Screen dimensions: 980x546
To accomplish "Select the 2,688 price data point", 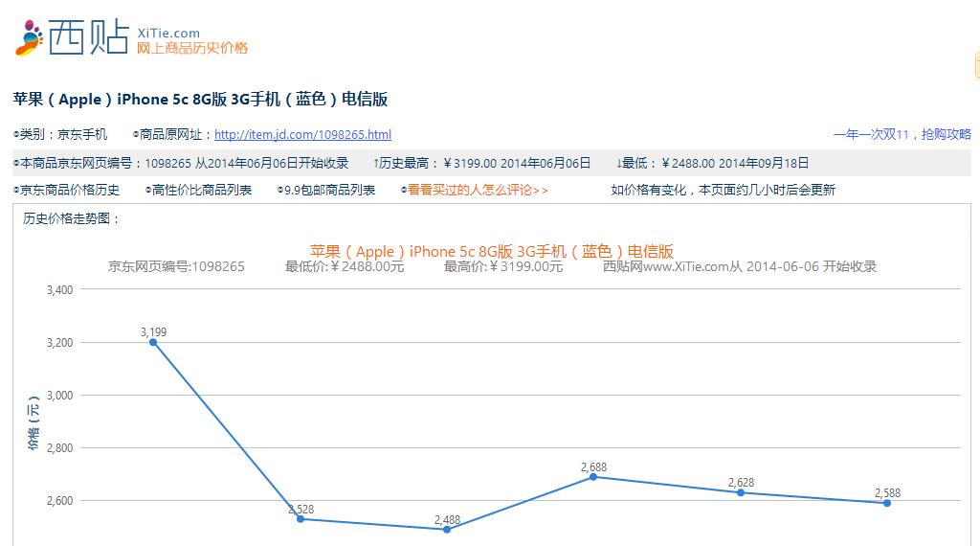I will tap(593, 476).
